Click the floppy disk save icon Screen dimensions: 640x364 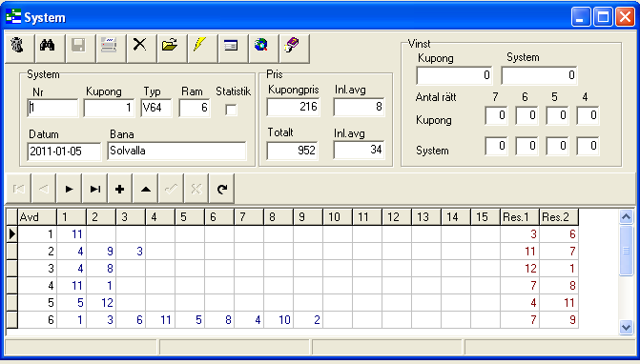80,48
